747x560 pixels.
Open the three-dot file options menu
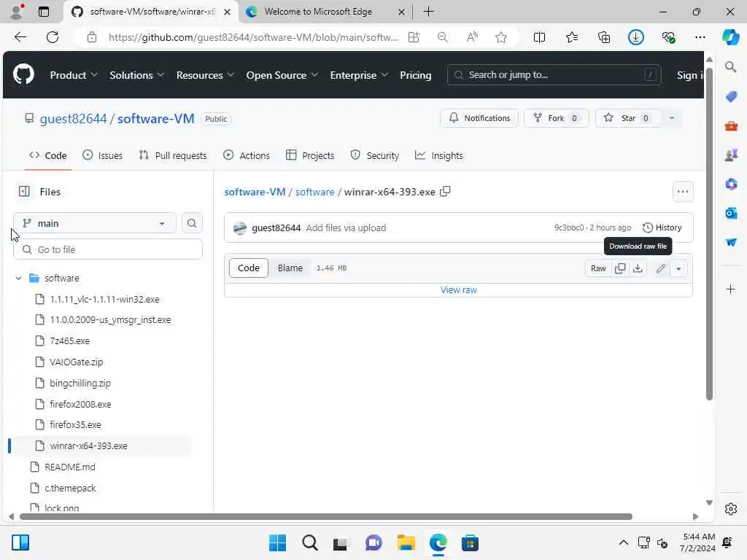(683, 192)
